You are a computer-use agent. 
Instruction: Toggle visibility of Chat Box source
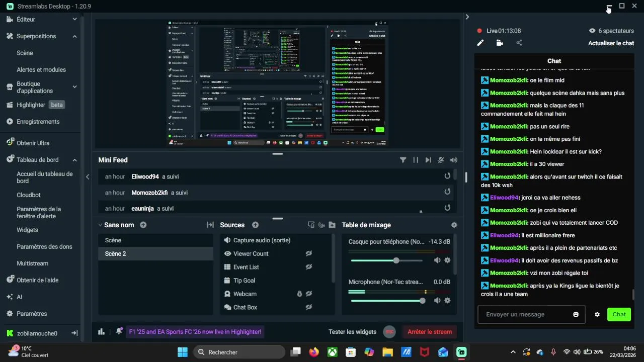(309, 307)
